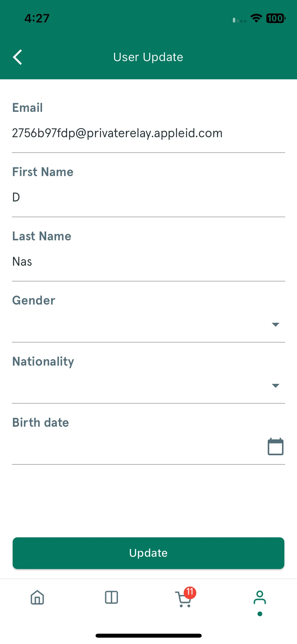Image resolution: width=297 pixels, height=644 pixels.
Task: Tap the Birth date input field
Action: click(x=148, y=447)
